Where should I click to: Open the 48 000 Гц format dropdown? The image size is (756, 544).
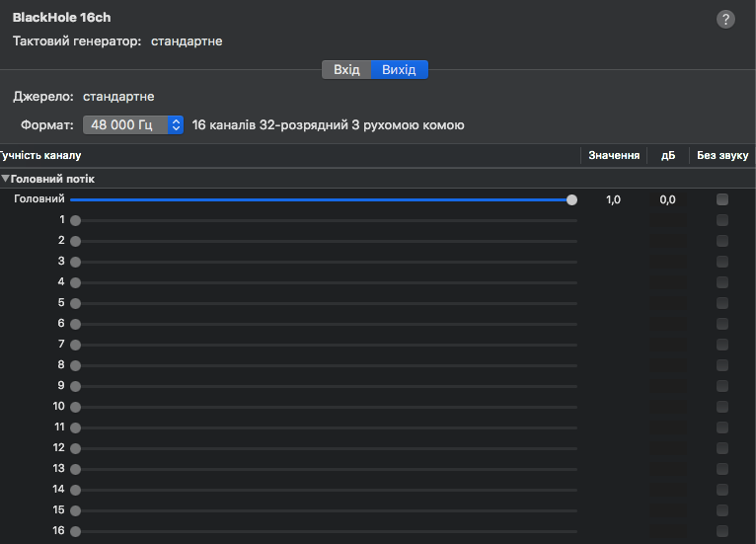click(133, 125)
